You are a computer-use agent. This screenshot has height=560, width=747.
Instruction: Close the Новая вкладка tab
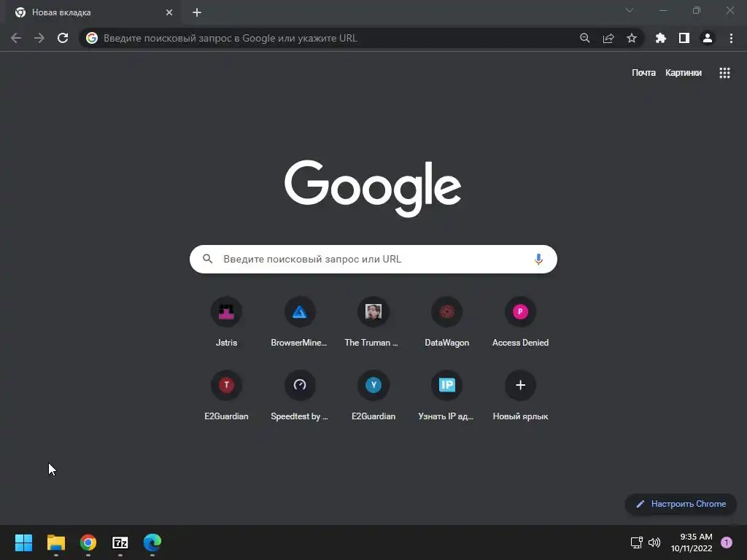169,12
